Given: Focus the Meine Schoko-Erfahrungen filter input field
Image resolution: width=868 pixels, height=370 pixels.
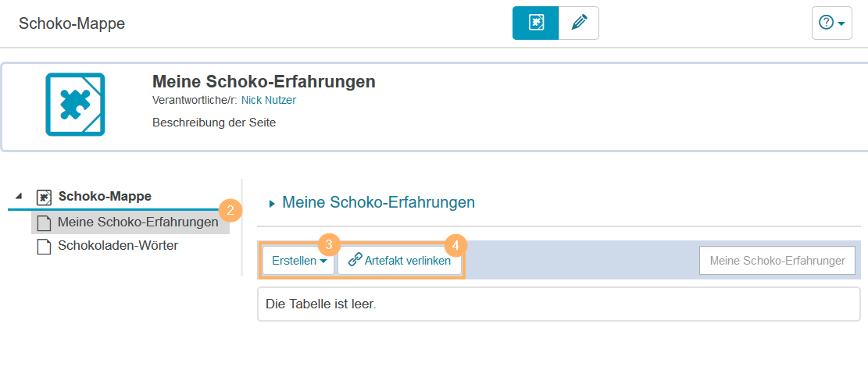Looking at the screenshot, I should (x=777, y=261).
